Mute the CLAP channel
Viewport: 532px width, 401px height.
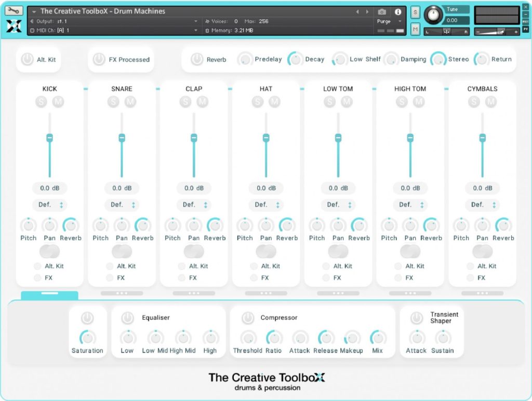point(202,101)
